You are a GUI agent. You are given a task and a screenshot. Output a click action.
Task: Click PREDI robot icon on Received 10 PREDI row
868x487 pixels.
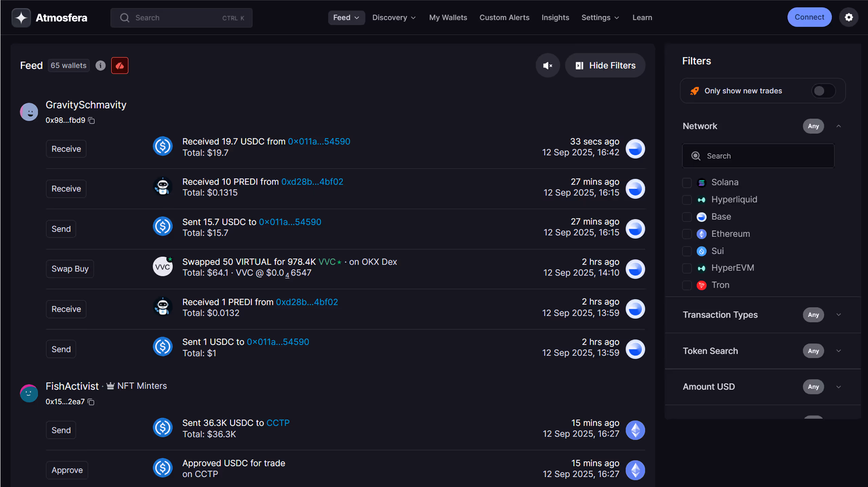click(163, 187)
